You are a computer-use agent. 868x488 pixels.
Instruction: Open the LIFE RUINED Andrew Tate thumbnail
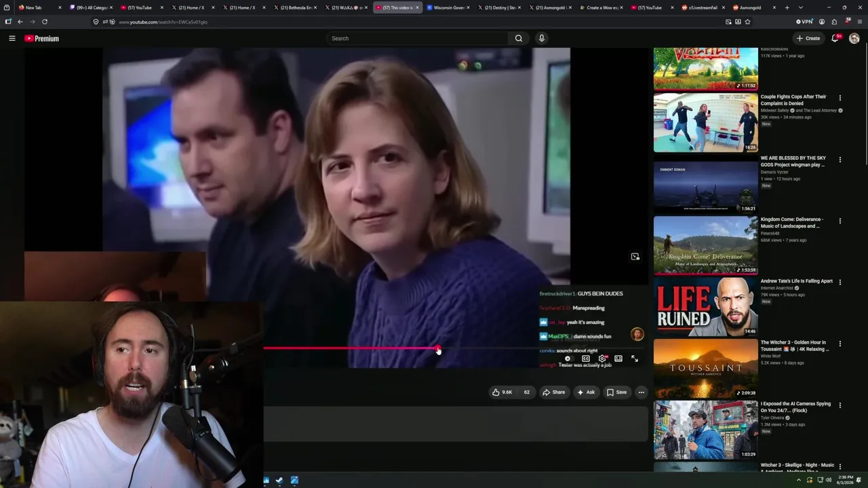[705, 306]
